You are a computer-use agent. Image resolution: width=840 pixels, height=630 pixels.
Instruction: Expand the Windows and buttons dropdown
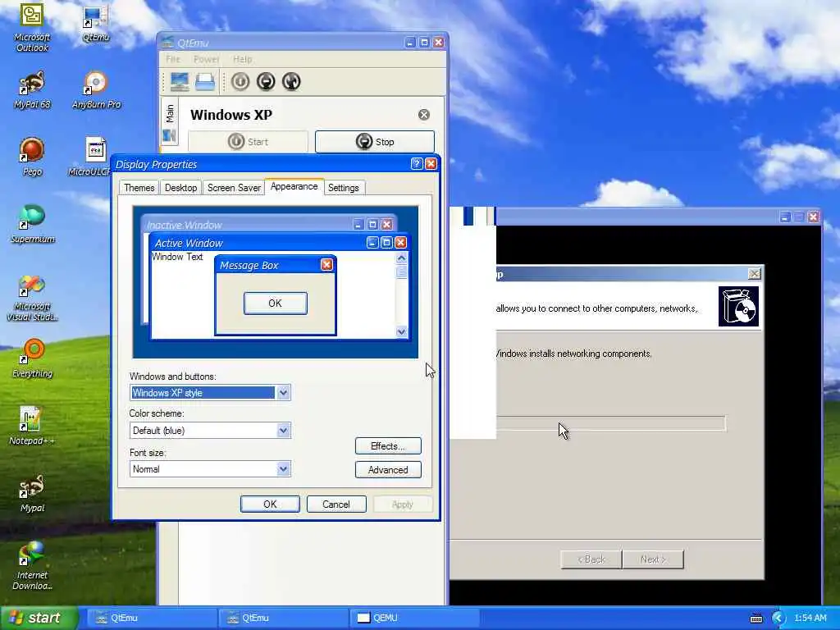(x=283, y=393)
